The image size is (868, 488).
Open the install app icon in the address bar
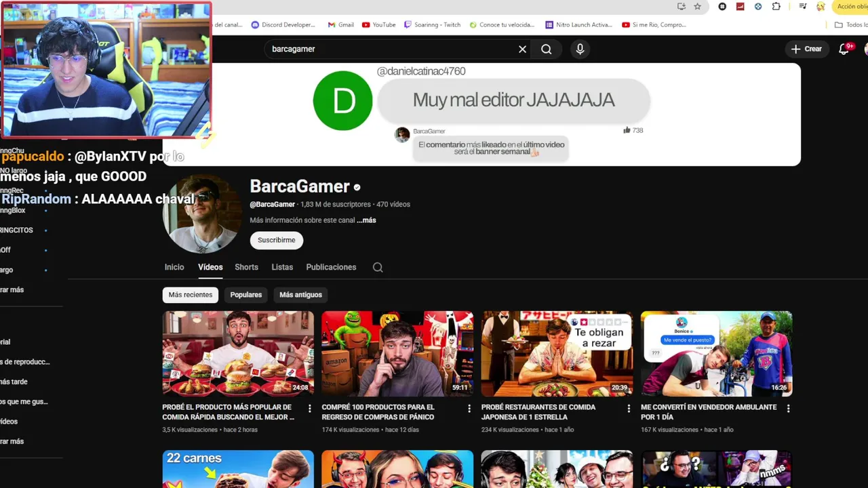pyautogui.click(x=682, y=6)
